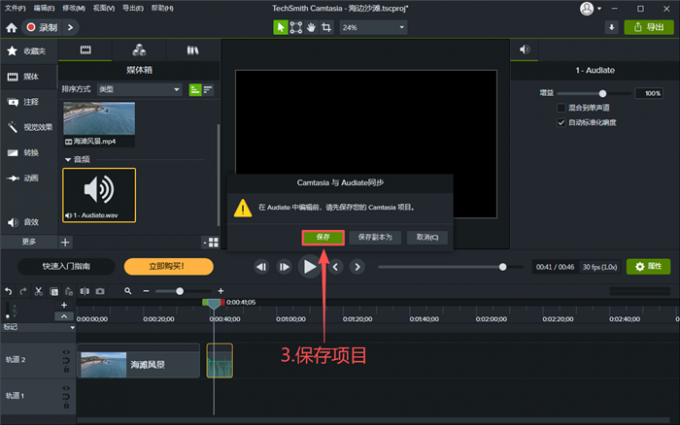Screen dimensions: 680x425
Task: Open the user account avatar icon
Action: point(586,9)
